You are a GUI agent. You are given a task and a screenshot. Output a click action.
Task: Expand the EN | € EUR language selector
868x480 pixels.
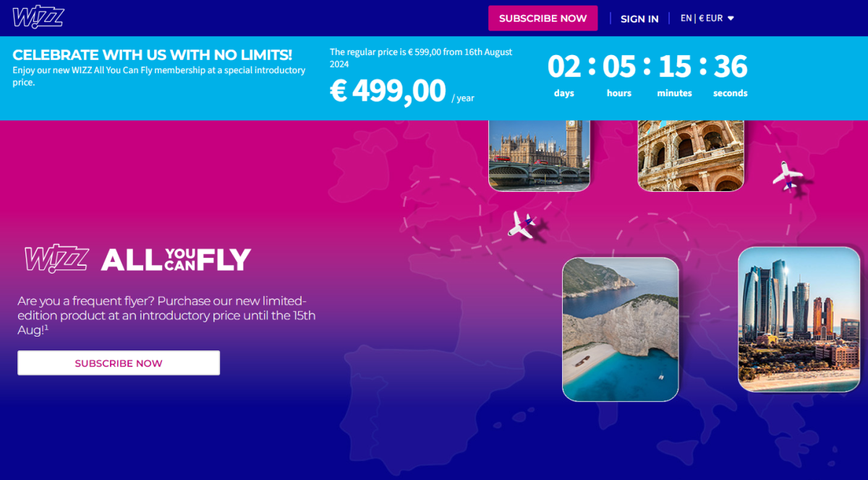(x=707, y=18)
